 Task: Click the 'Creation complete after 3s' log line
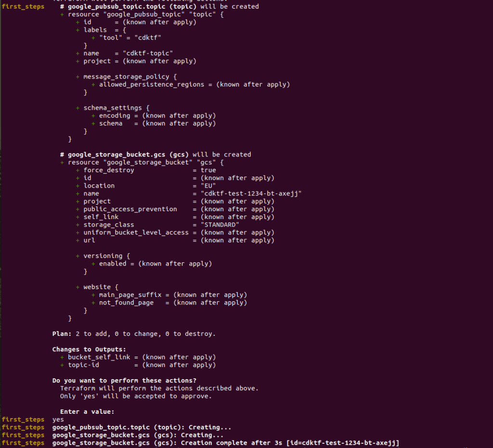(x=226, y=443)
